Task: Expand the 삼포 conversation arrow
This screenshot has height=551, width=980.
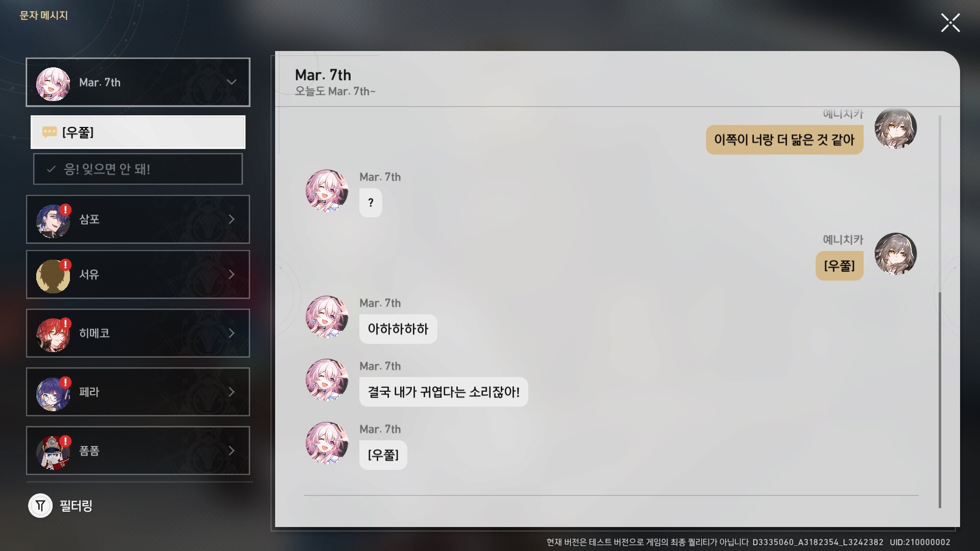Action: click(232, 219)
